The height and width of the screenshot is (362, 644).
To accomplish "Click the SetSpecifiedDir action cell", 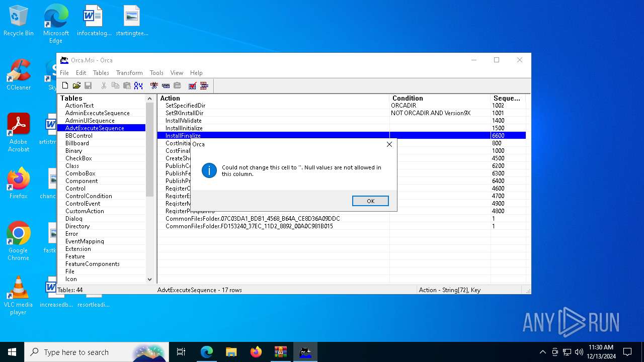I will [x=273, y=106].
